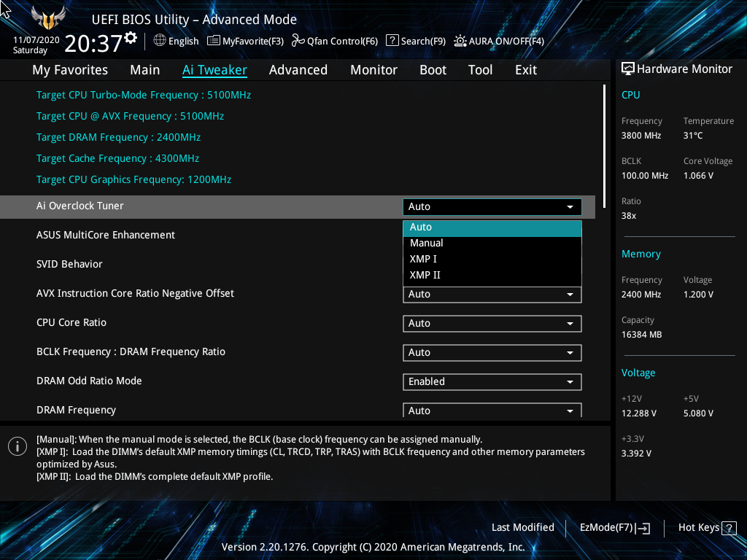This screenshot has width=747, height=560.
Task: Click the 11/07/2020 date
Action: 36,40
